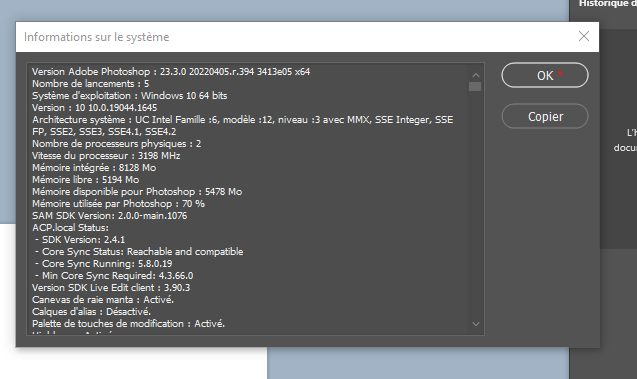Click the Version : 10 10.0.19044.1645 line
The height and width of the screenshot is (379, 637).
[95, 108]
